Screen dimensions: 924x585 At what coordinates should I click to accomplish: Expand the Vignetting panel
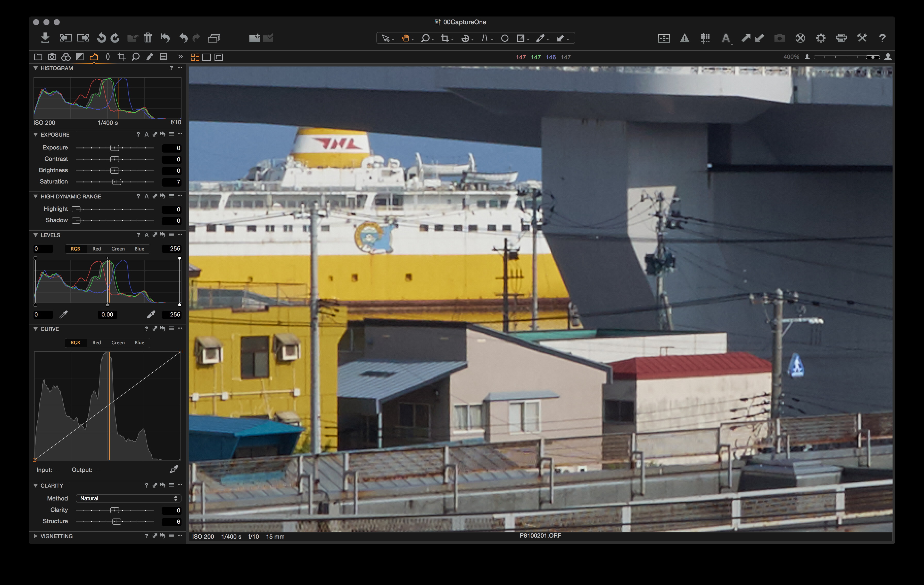point(35,536)
